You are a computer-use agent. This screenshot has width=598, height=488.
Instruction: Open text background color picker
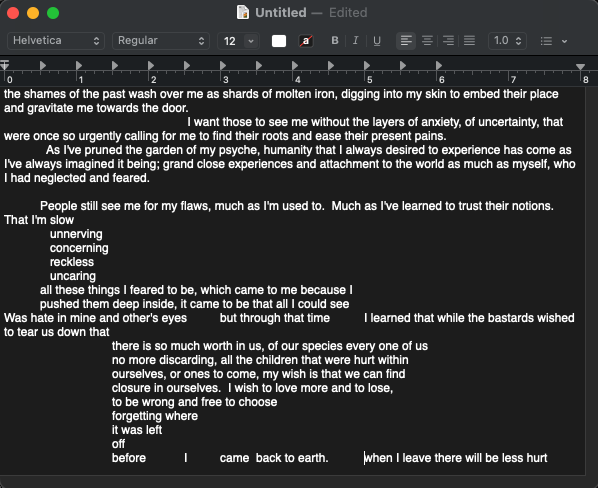306,41
